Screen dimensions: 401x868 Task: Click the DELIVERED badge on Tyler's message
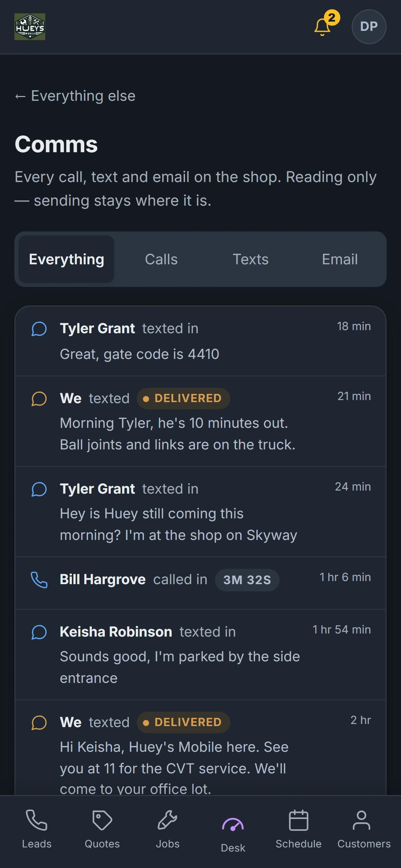(183, 398)
